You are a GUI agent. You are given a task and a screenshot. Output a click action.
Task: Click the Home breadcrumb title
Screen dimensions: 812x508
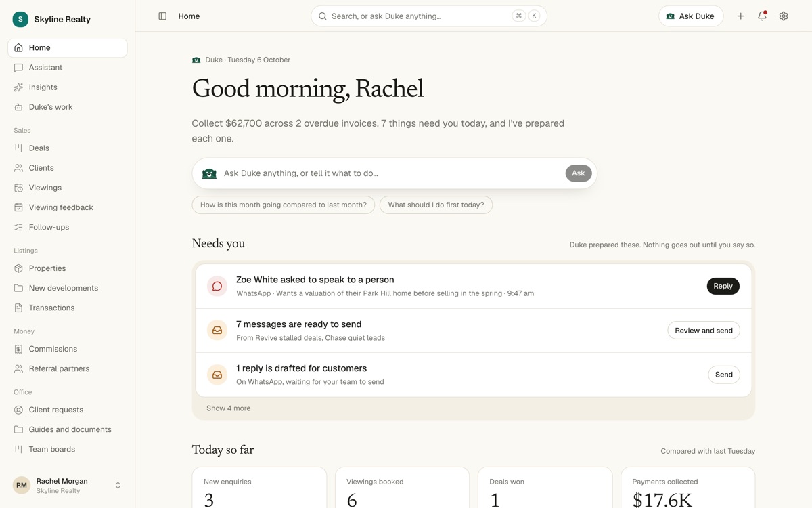[x=189, y=16]
